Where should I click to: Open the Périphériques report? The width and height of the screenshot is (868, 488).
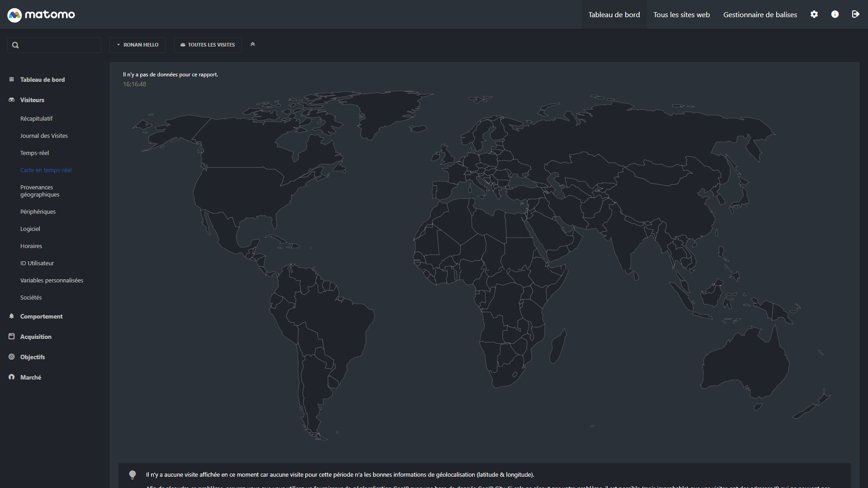coord(38,211)
